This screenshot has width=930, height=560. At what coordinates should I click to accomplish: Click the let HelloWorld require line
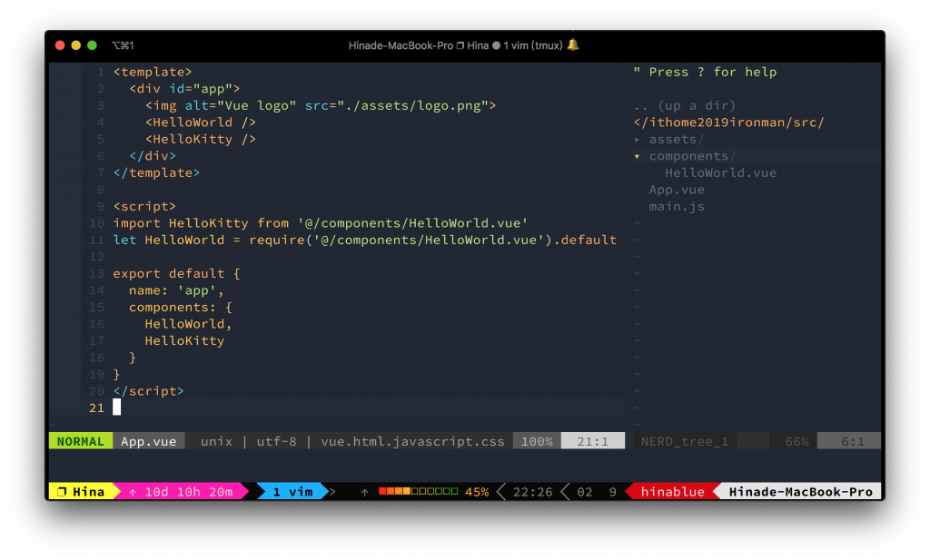(x=365, y=240)
